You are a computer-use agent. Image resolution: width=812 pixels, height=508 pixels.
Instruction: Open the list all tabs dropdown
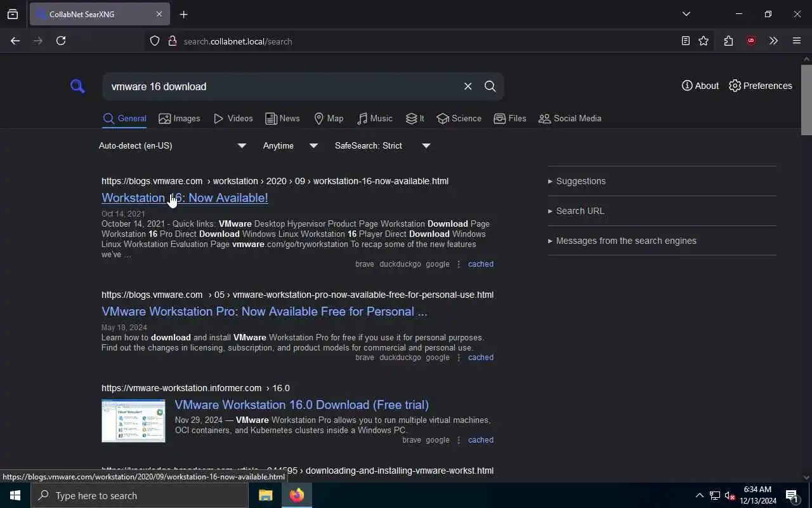click(x=686, y=14)
